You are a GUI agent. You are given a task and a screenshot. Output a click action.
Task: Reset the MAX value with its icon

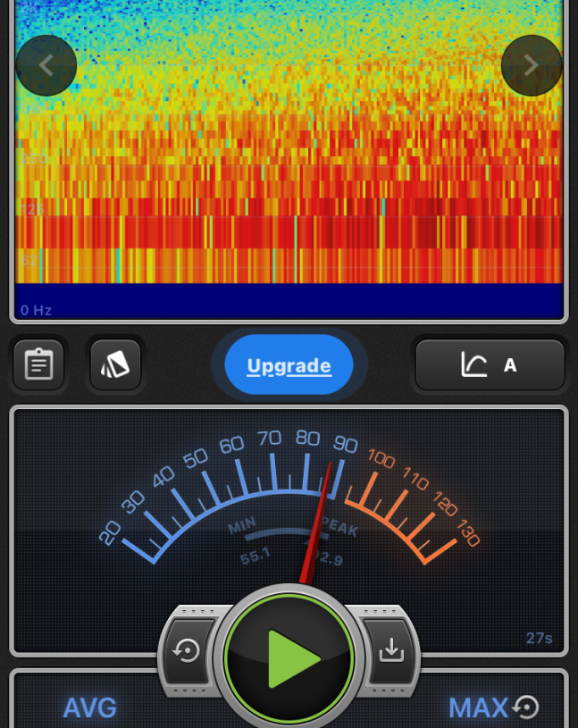(527, 707)
